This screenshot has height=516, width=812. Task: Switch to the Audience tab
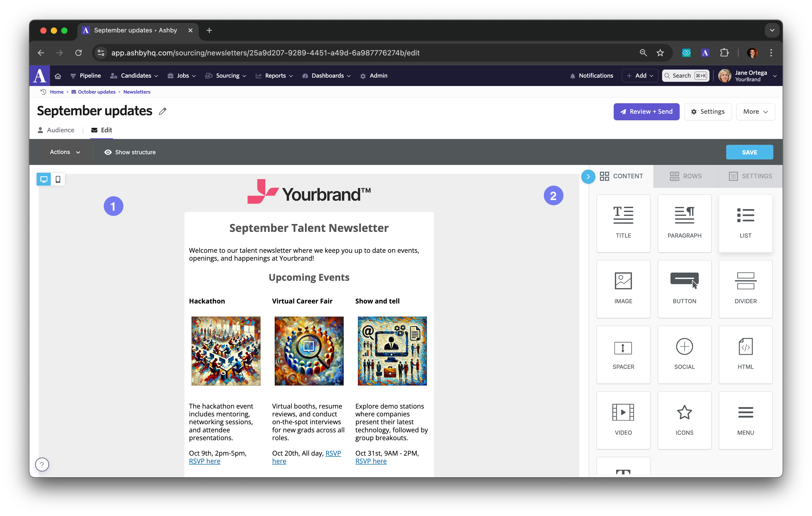point(56,130)
